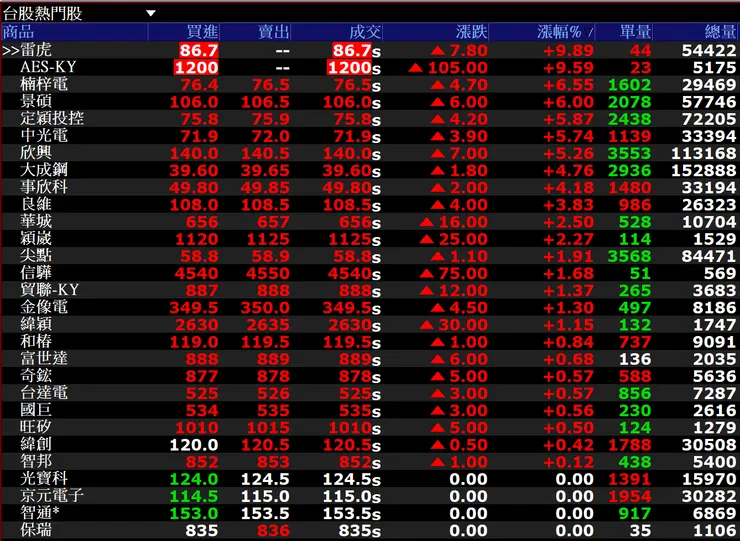Select the 國巨 stock name

click(36, 410)
